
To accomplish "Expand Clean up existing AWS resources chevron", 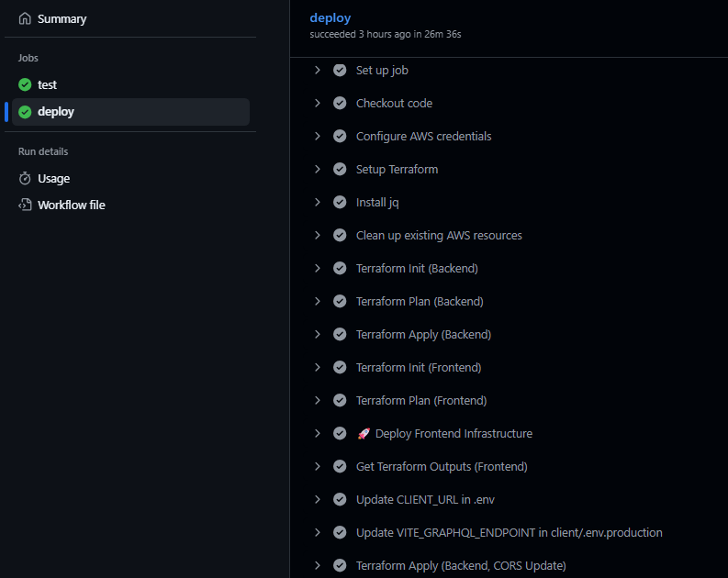I will [318, 235].
